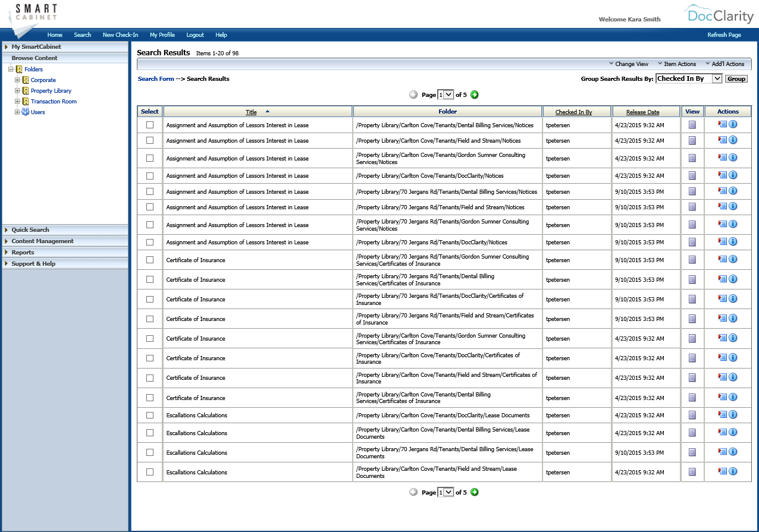Click info icon for Carlton Cove Field and Stream Escallations Calculations
The height and width of the screenshot is (532, 759).
click(733, 471)
